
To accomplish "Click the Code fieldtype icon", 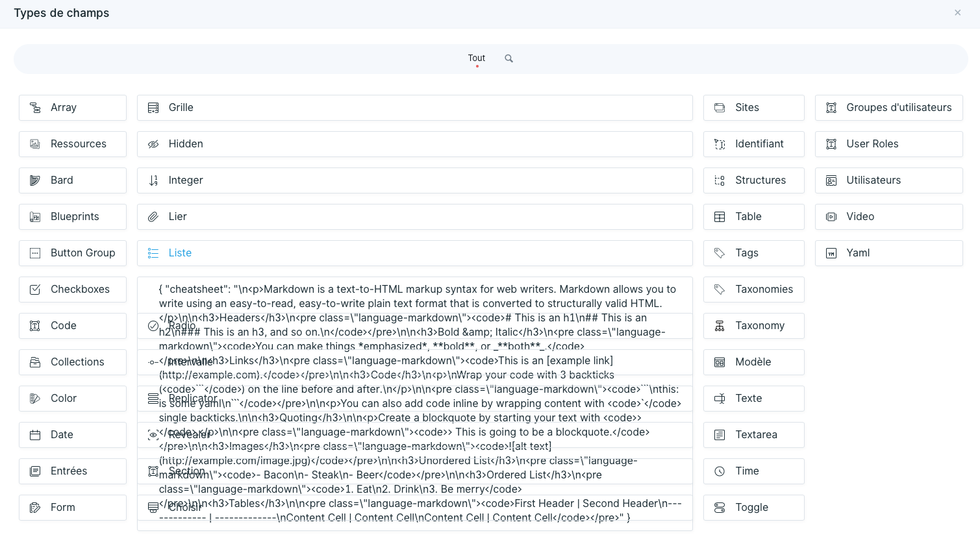I will click(x=36, y=326).
